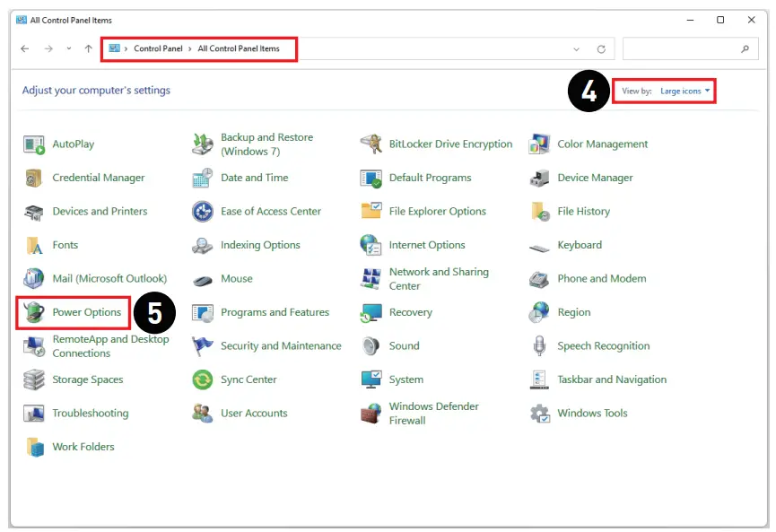Open recent locations dropdown beside Forward button

(x=69, y=49)
